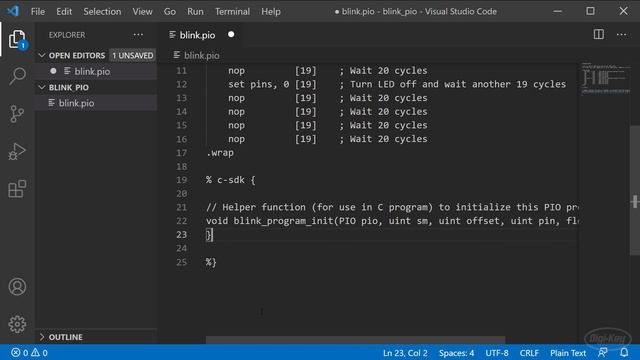Open the Help menu
This screenshot has height=360, width=640.
click(271, 11)
